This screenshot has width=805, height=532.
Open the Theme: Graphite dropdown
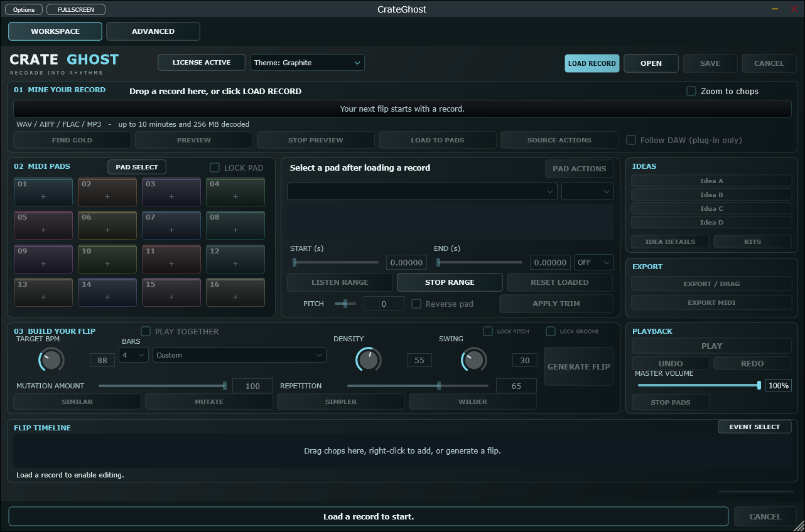[307, 63]
